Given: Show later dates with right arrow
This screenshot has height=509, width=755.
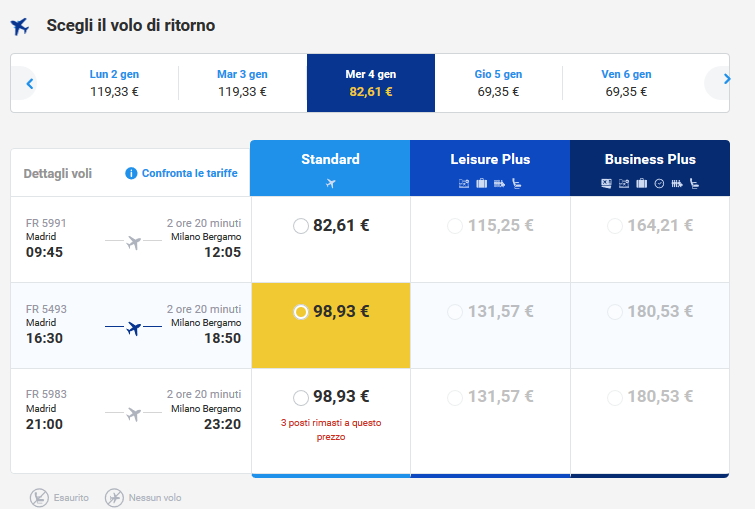Looking at the screenshot, I should [x=726, y=80].
